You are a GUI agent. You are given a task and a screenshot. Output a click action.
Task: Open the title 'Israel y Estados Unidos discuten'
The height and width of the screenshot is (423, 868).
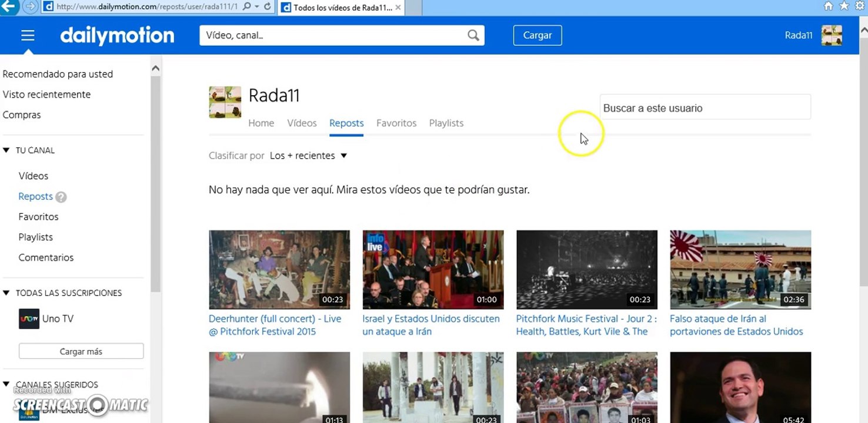tap(431, 325)
